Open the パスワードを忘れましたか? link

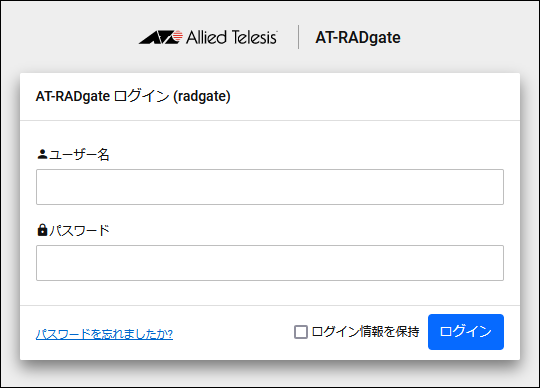point(104,334)
